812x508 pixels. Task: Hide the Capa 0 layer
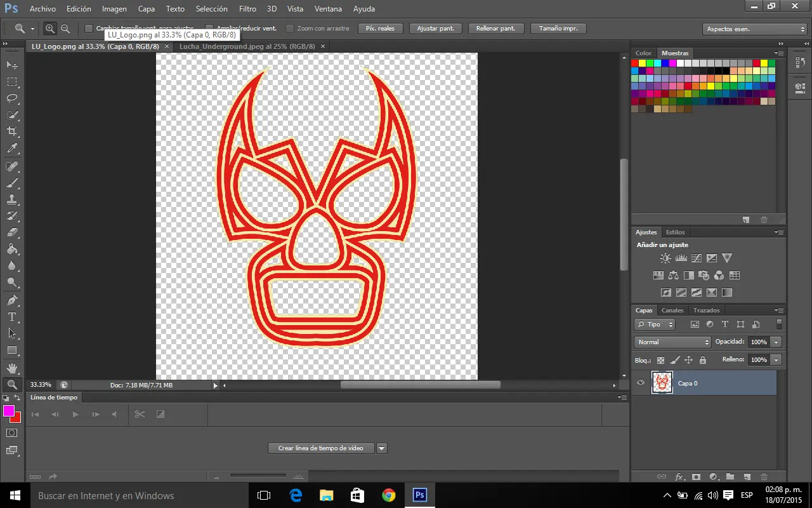coord(641,383)
